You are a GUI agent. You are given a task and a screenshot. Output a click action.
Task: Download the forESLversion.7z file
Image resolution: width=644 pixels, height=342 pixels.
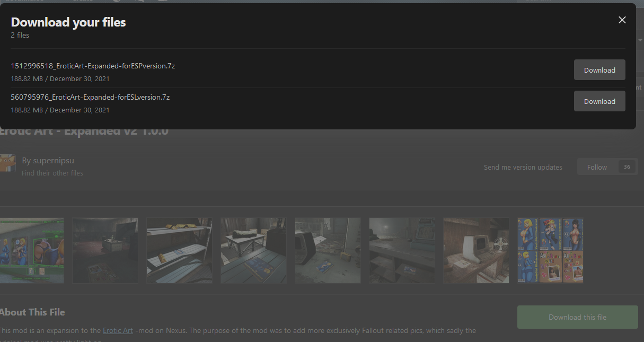[599, 101]
